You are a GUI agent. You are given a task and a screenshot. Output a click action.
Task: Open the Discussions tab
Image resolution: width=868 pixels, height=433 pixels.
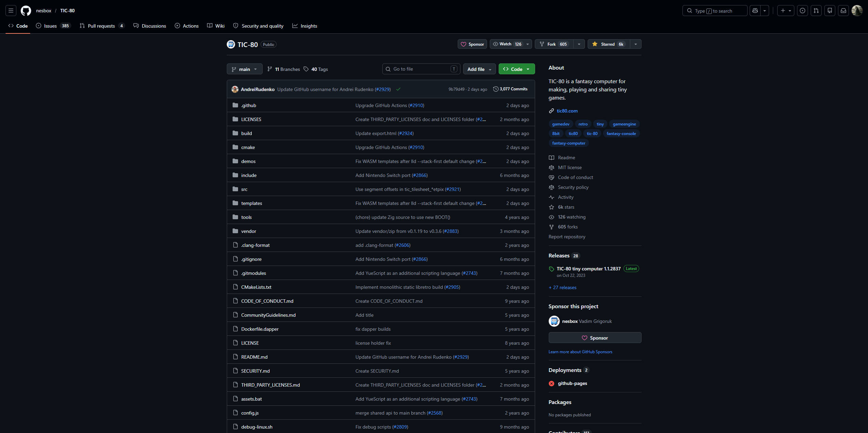point(150,26)
